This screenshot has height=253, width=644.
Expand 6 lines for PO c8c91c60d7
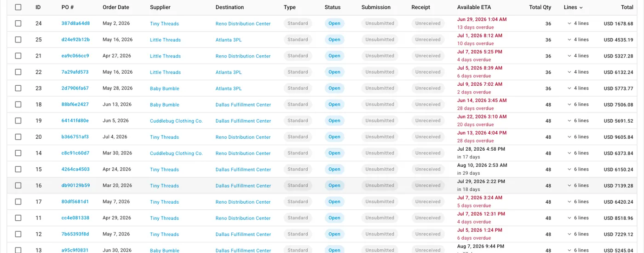[x=578, y=153]
